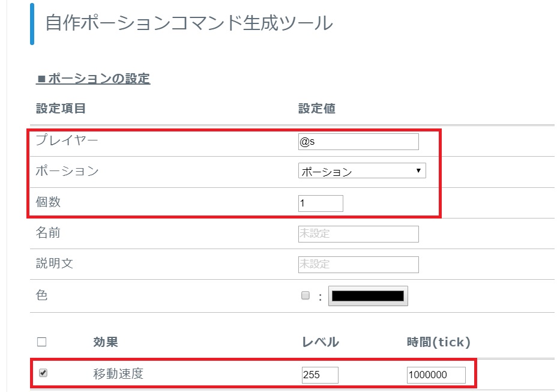
Task: Enable the 色 color checkbox
Action: [306, 295]
